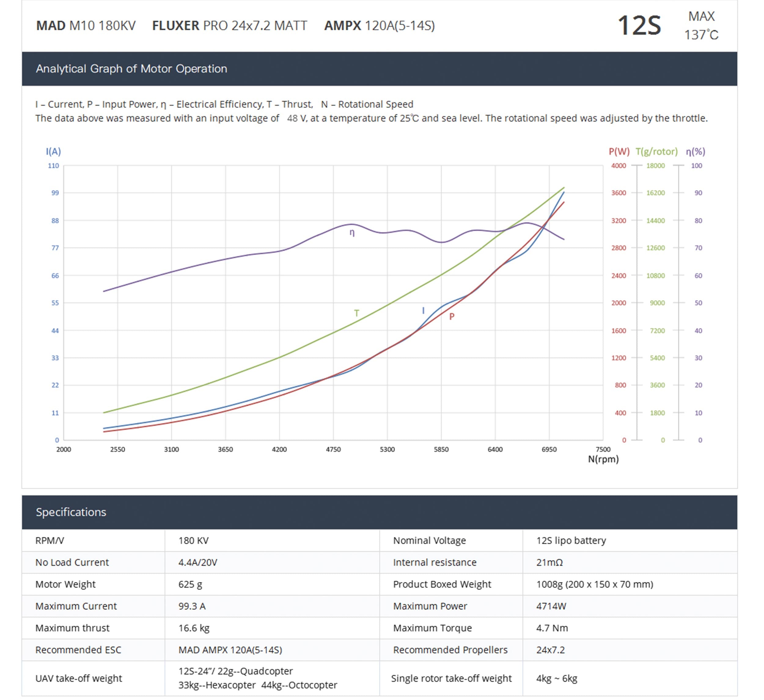Click the P(W) axis title
The image size is (764, 700).
click(619, 152)
